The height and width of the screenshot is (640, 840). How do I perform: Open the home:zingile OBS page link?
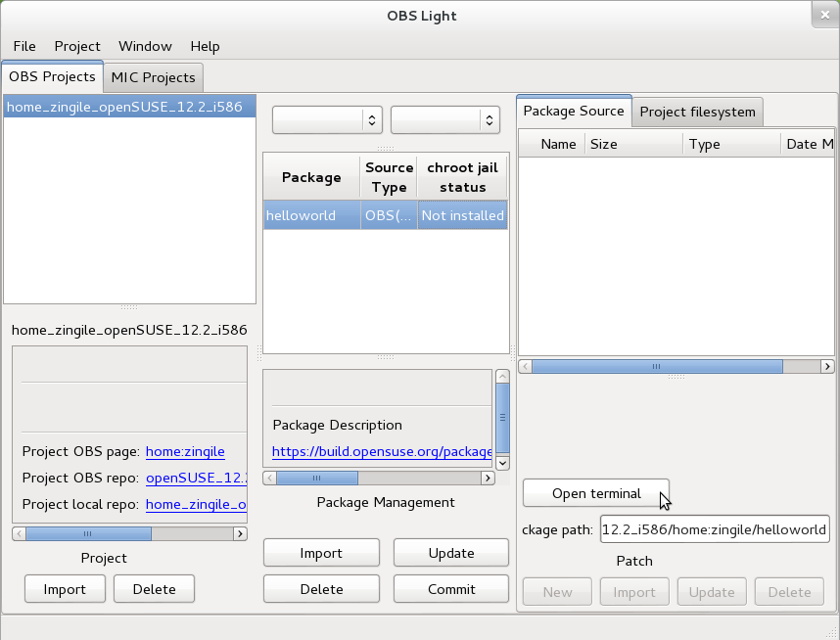click(185, 451)
